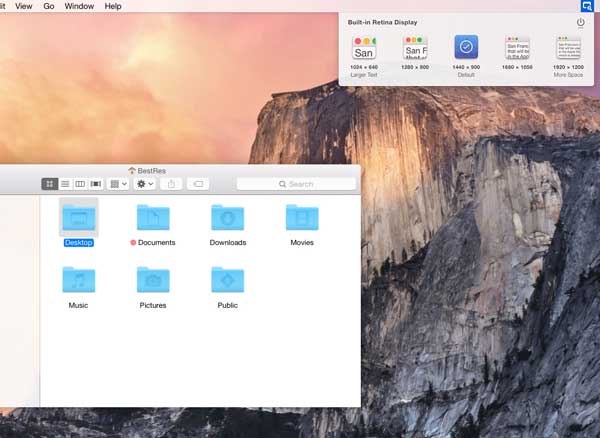Click the Documents folder name label
This screenshot has height=438, width=600.
coord(157,243)
